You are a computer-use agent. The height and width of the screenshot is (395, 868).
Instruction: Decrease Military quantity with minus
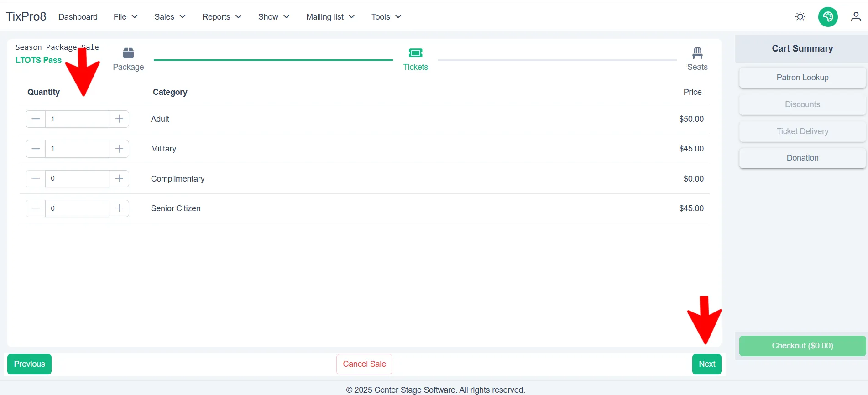pyautogui.click(x=36, y=149)
